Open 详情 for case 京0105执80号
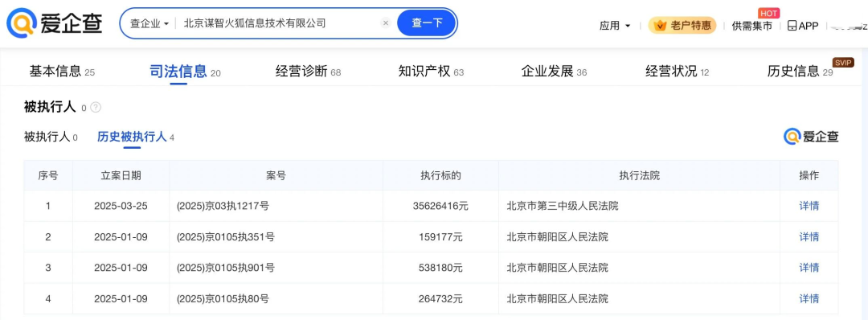This screenshot has width=868, height=320. coord(809,299)
